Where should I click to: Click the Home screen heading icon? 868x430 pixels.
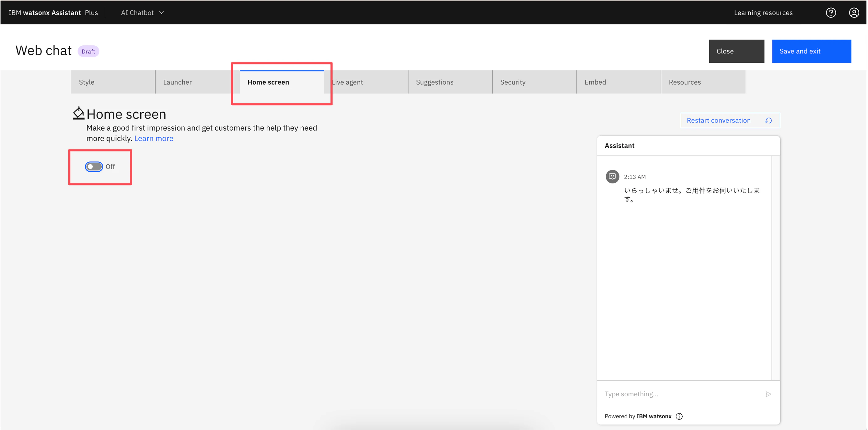click(x=78, y=114)
